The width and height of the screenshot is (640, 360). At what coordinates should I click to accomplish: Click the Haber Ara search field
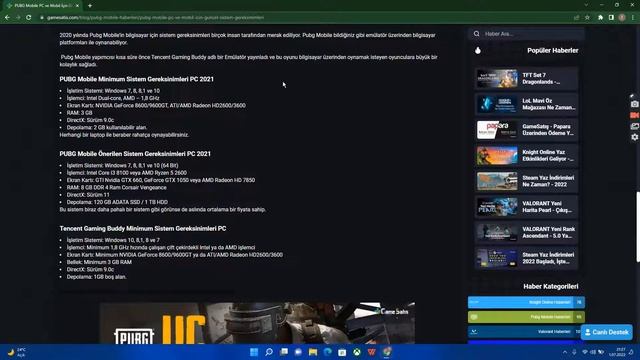coord(527,34)
